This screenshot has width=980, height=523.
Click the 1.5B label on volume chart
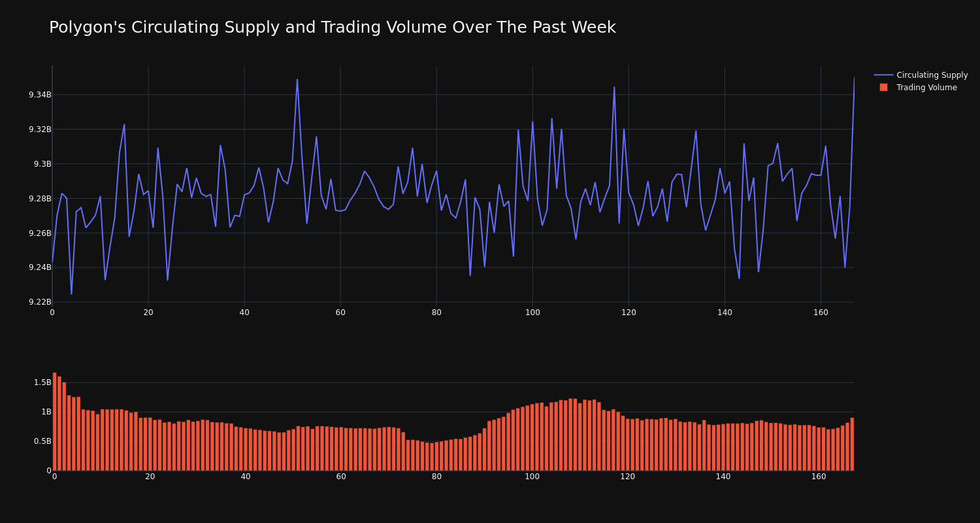coord(42,382)
